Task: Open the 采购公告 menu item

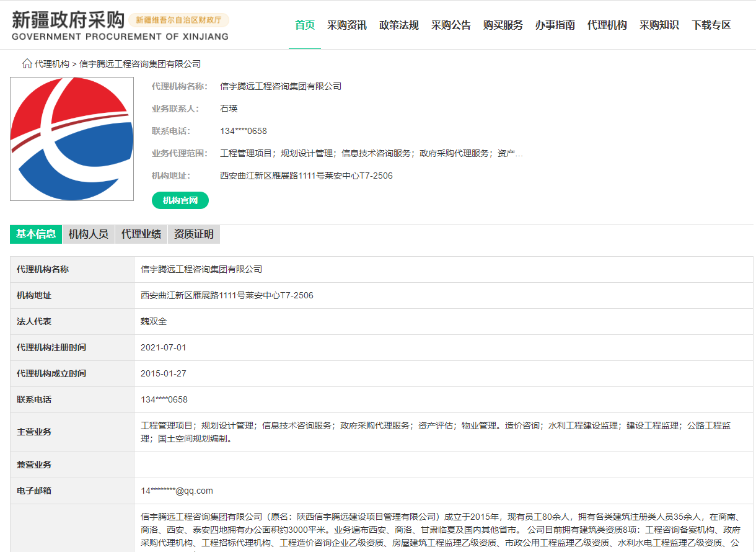Action: click(451, 25)
